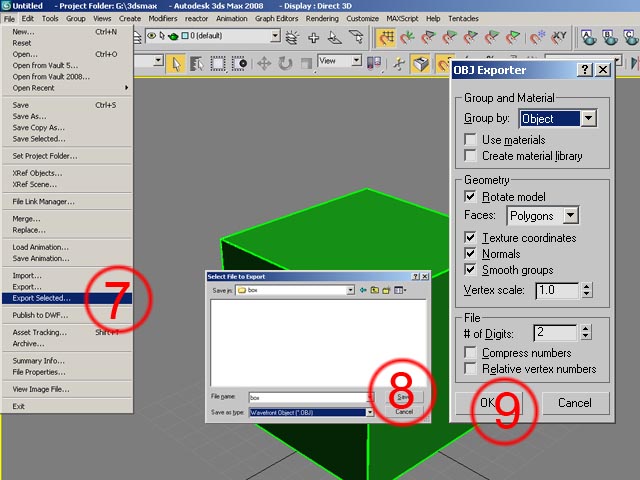Open the Modifiers menu

click(163, 18)
